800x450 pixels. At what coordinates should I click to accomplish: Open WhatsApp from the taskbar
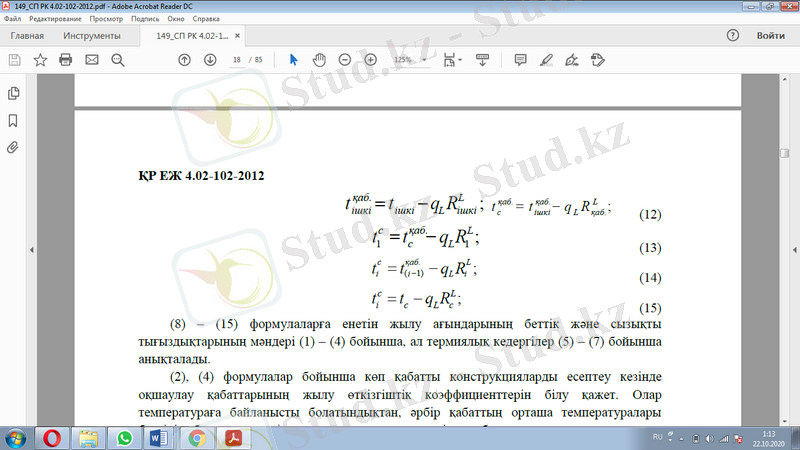(x=125, y=438)
